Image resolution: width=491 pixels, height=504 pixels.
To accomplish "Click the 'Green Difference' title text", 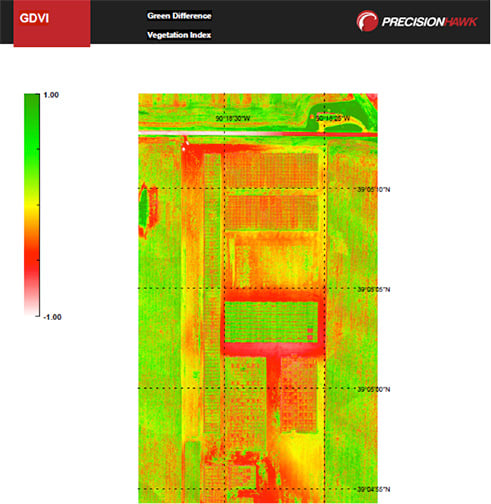I will [179, 16].
